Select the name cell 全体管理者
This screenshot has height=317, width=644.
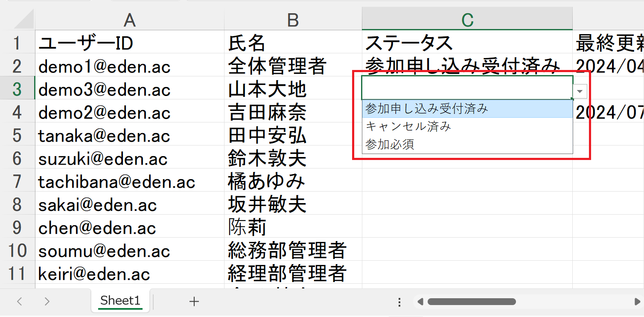[293, 65]
